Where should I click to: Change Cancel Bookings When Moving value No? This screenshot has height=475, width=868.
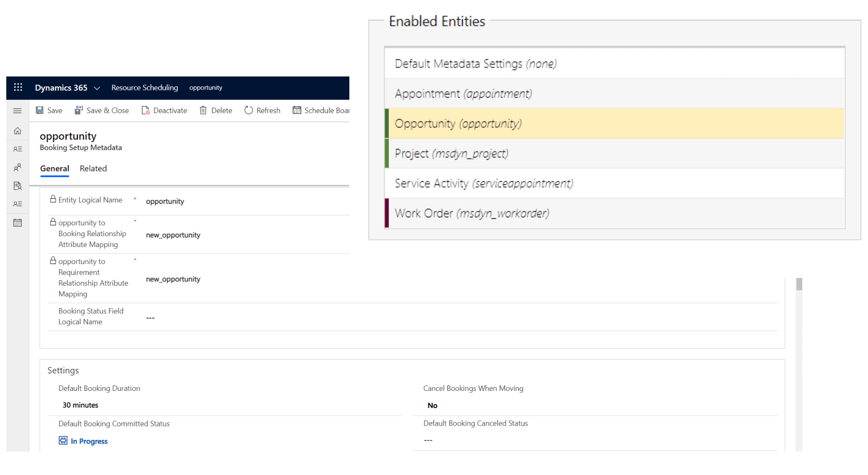tap(433, 405)
